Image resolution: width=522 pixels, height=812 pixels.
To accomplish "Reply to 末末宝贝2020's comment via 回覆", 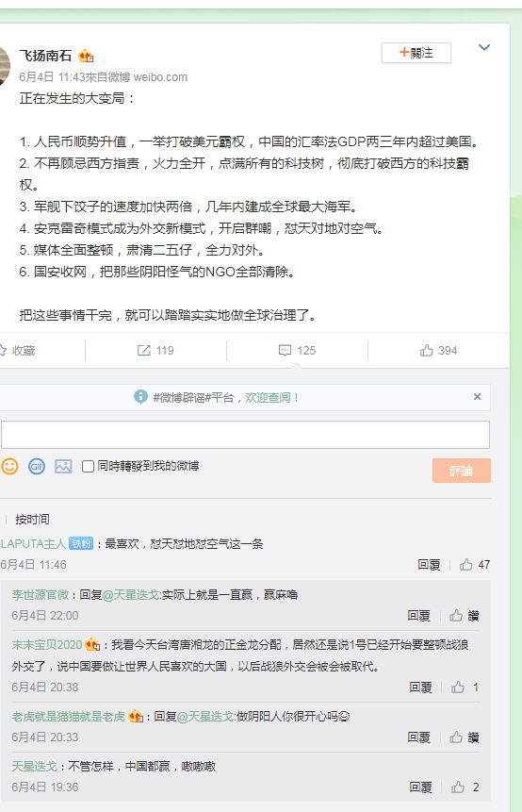I will pos(420,688).
